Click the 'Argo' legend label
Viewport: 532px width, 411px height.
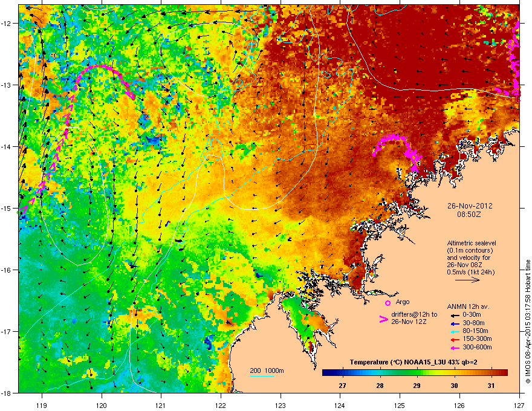tap(403, 302)
